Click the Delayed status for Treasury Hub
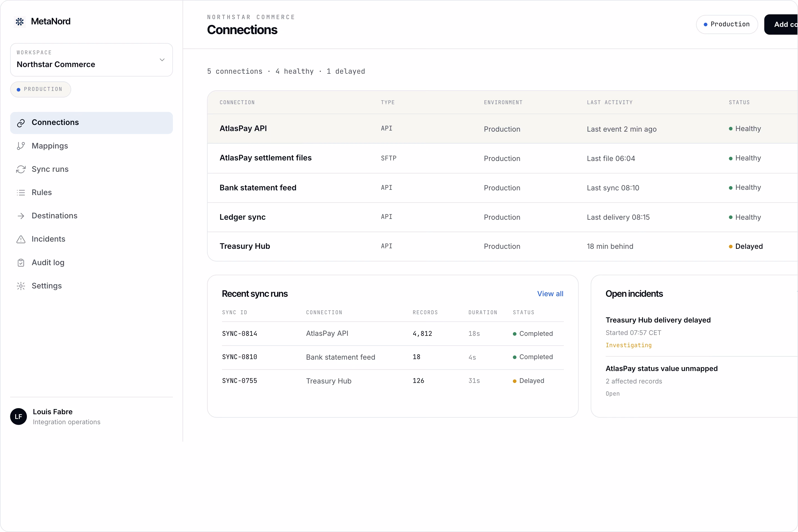 745,246
